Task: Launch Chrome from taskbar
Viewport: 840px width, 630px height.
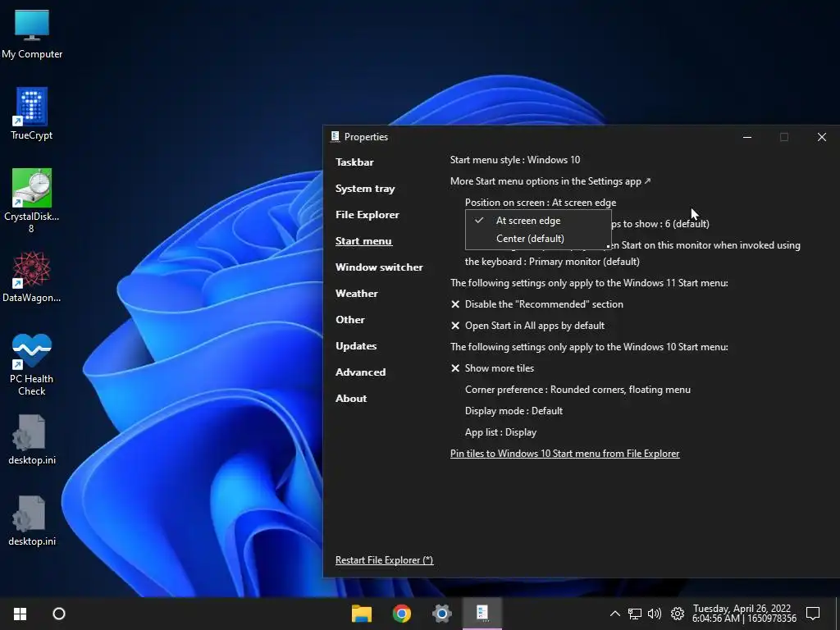Action: pyautogui.click(x=402, y=614)
